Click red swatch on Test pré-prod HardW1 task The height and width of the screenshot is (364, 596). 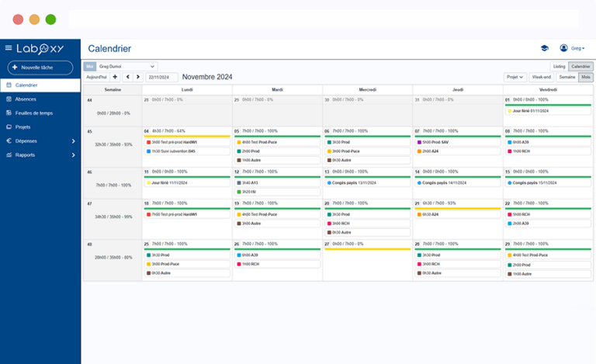[x=148, y=142]
